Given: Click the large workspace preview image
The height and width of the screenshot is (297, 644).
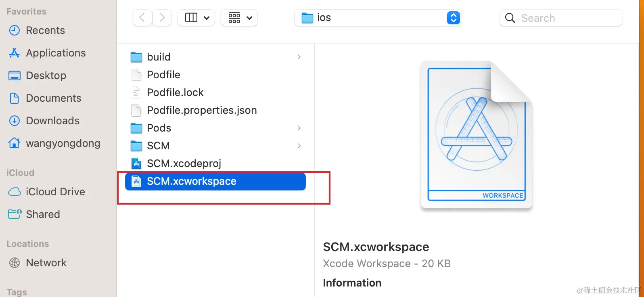Looking at the screenshot, I should click(x=477, y=135).
